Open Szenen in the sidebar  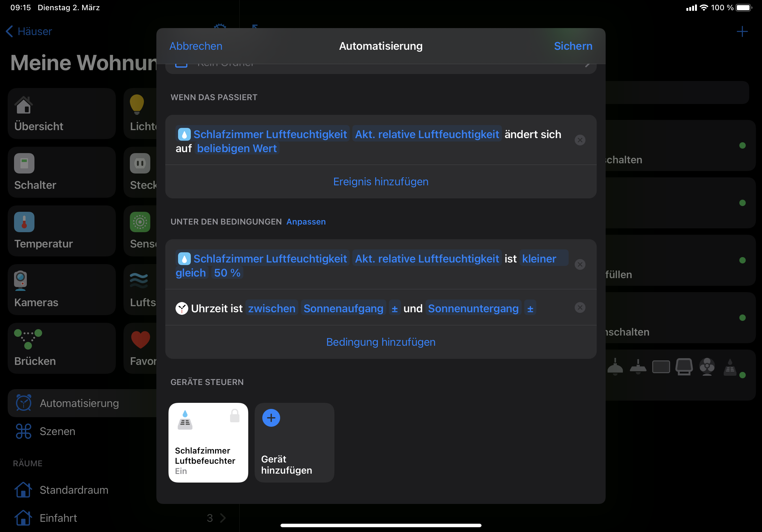pos(57,431)
